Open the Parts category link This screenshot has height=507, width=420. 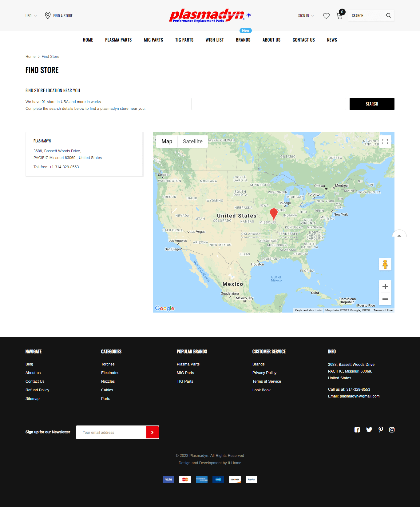105,399
